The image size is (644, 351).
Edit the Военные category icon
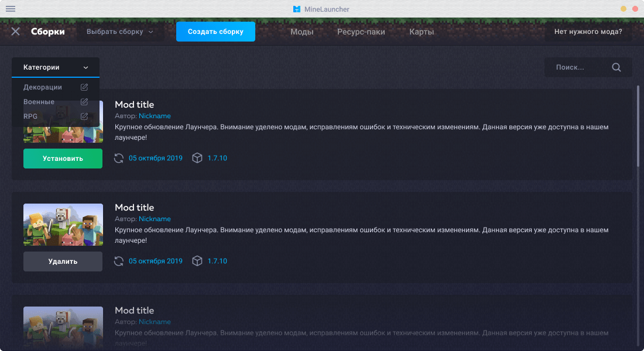(84, 102)
